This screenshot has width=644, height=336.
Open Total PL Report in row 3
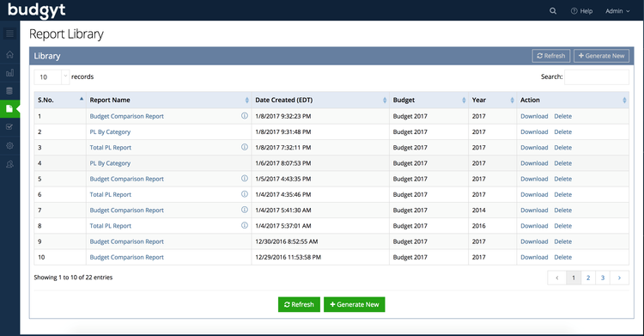(x=111, y=148)
